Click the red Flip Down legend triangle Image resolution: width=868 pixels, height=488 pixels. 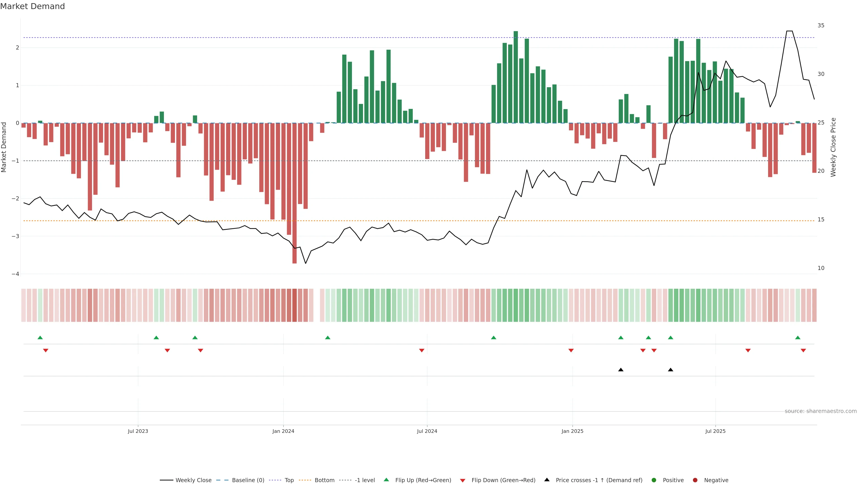pyautogui.click(x=463, y=481)
